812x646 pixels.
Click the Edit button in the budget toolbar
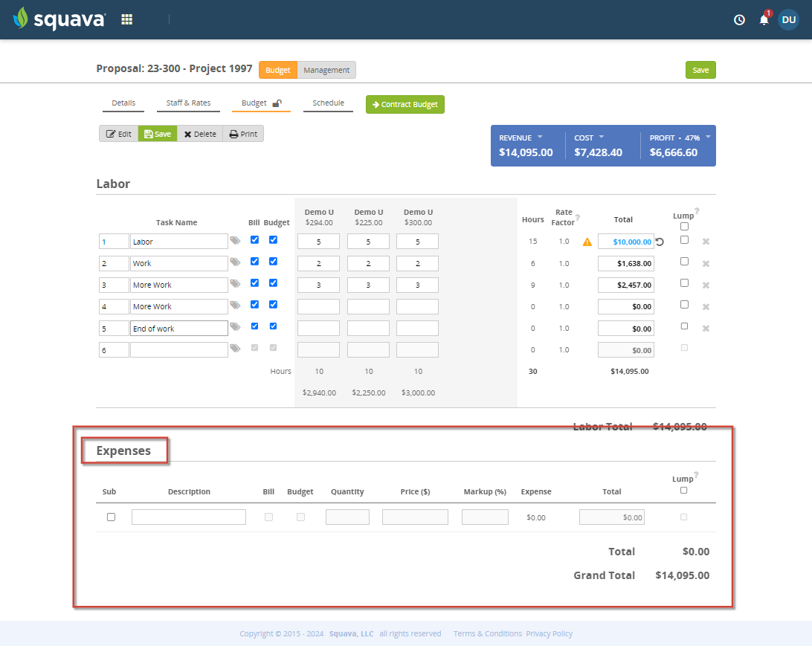(119, 133)
